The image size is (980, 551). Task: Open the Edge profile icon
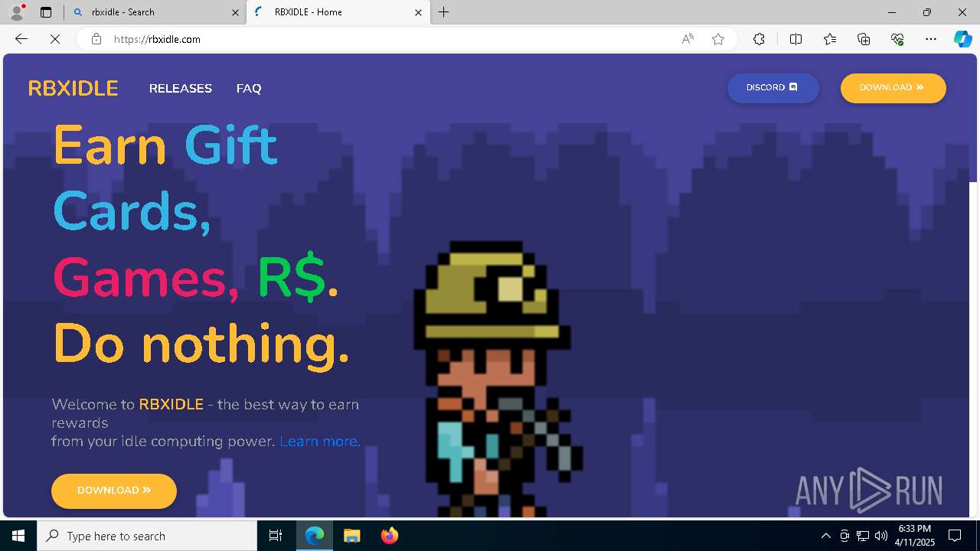coord(17,12)
